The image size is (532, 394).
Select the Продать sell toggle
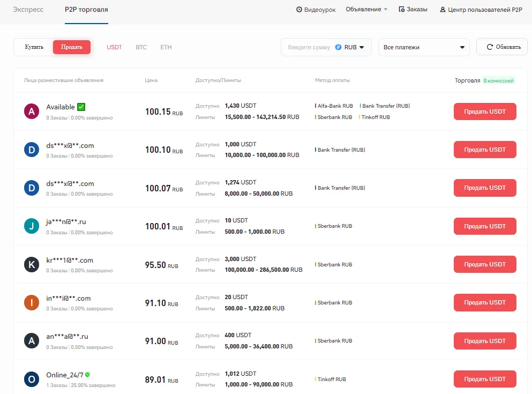click(x=72, y=47)
